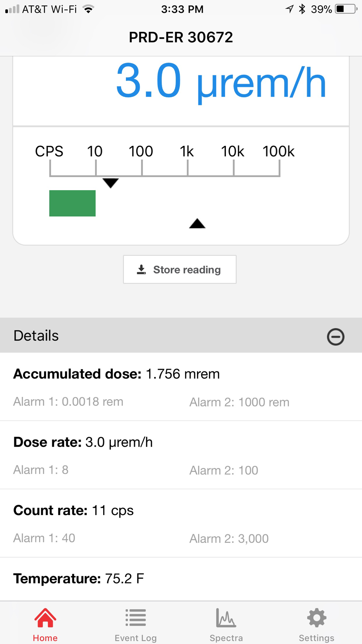This screenshot has width=362, height=644.
Task: Select the Dose rate details row
Action: pos(181,455)
